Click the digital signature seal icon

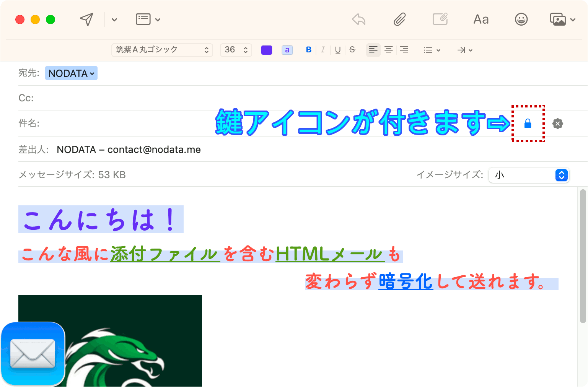[557, 124]
